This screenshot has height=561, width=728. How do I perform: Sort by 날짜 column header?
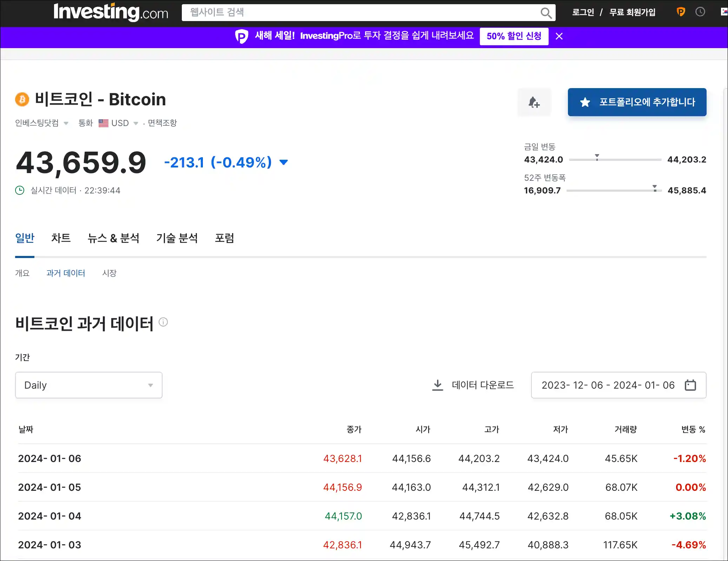pos(26,429)
